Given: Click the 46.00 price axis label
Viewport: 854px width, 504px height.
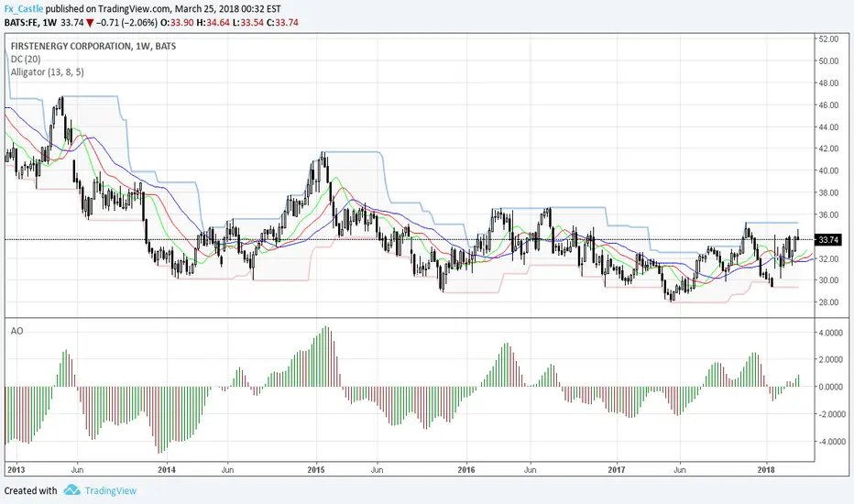Looking at the screenshot, I should coord(828,105).
